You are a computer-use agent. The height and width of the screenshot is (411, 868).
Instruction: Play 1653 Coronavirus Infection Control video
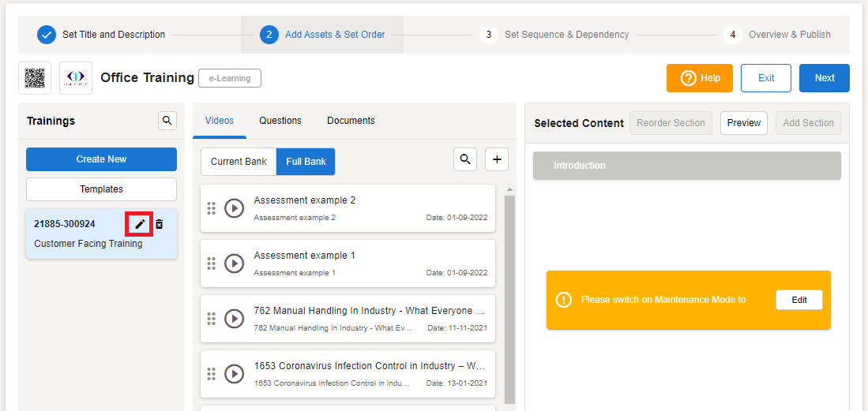pyautogui.click(x=234, y=374)
